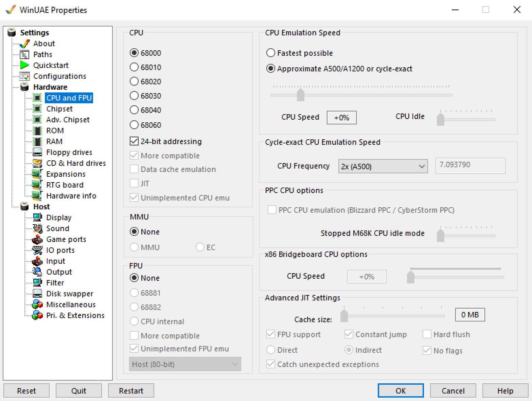Click the Cancel button

[453, 391]
